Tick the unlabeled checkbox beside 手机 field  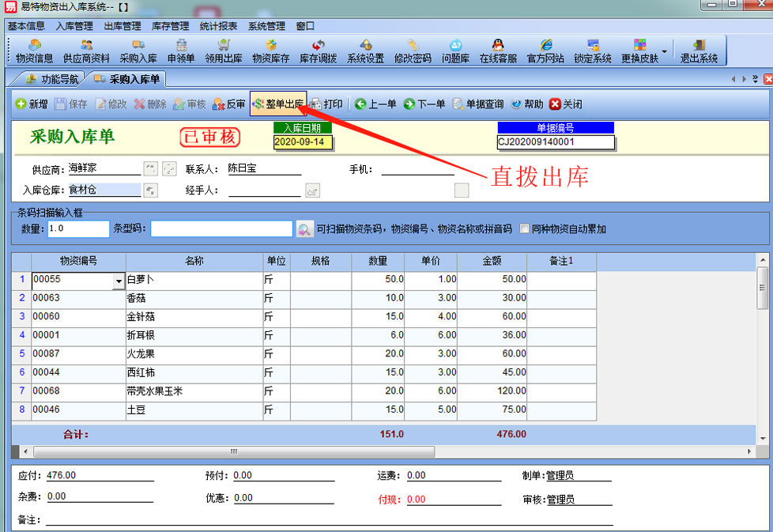(462, 190)
